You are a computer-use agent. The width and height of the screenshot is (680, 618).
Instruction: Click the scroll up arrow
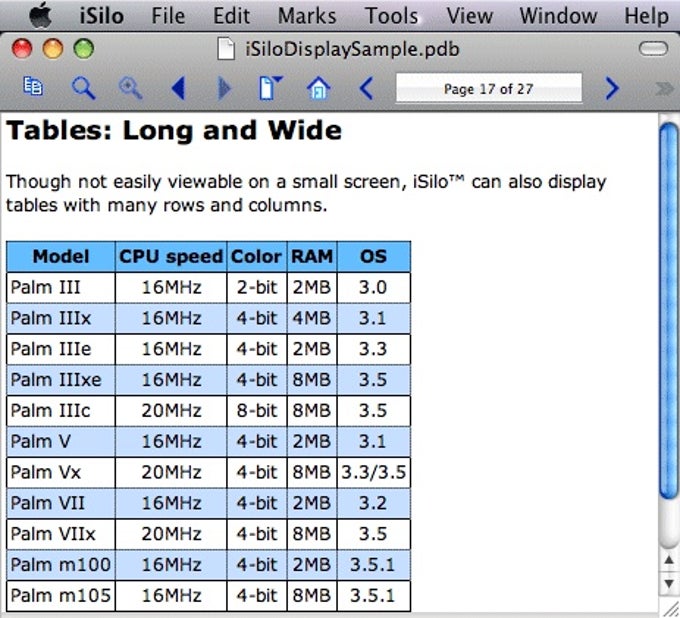pos(669,560)
